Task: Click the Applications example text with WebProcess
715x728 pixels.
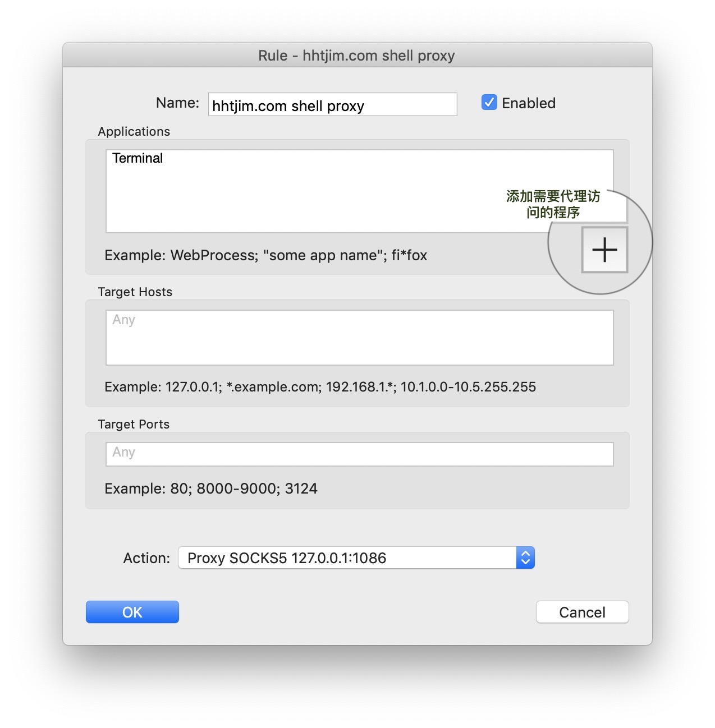Action: click(265, 255)
